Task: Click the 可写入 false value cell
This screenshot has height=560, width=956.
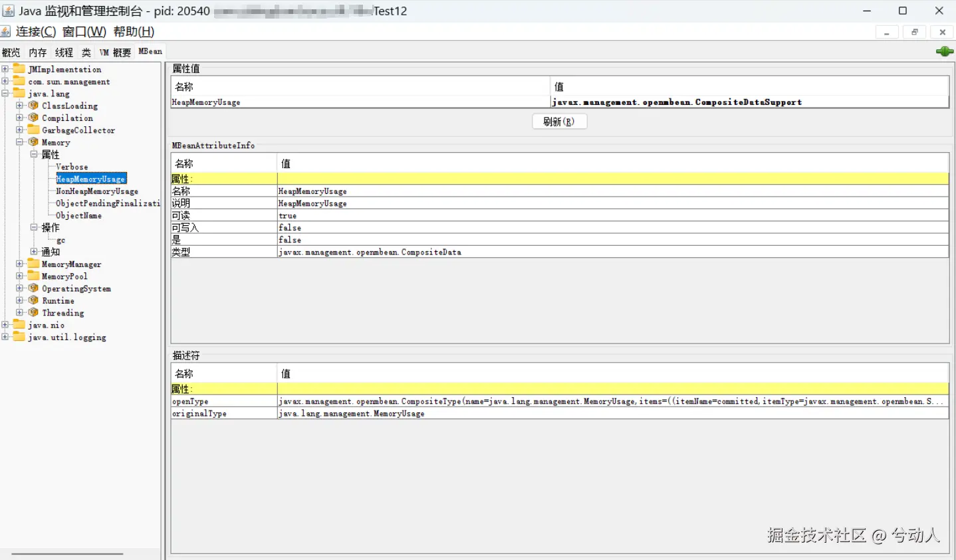Action: (x=613, y=227)
